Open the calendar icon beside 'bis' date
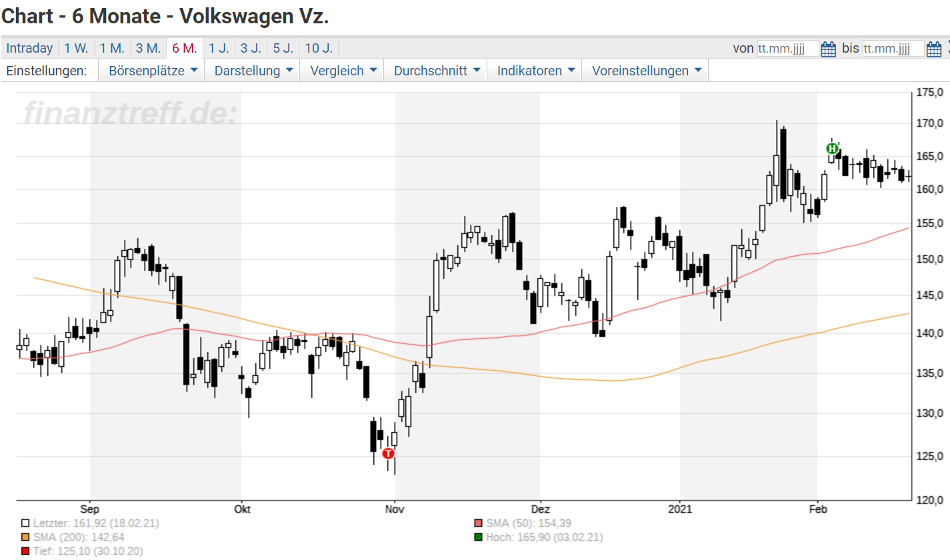The height and width of the screenshot is (560, 950). pos(934,49)
